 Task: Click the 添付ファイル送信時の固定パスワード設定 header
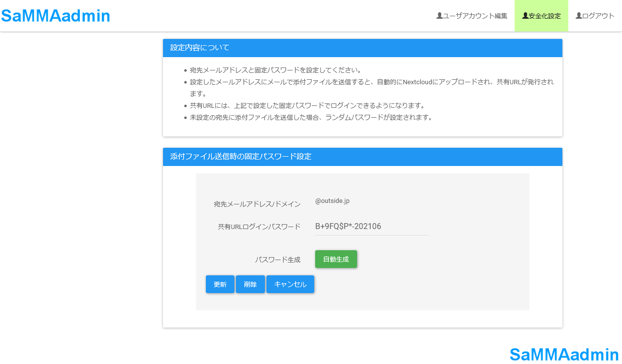tap(362, 157)
